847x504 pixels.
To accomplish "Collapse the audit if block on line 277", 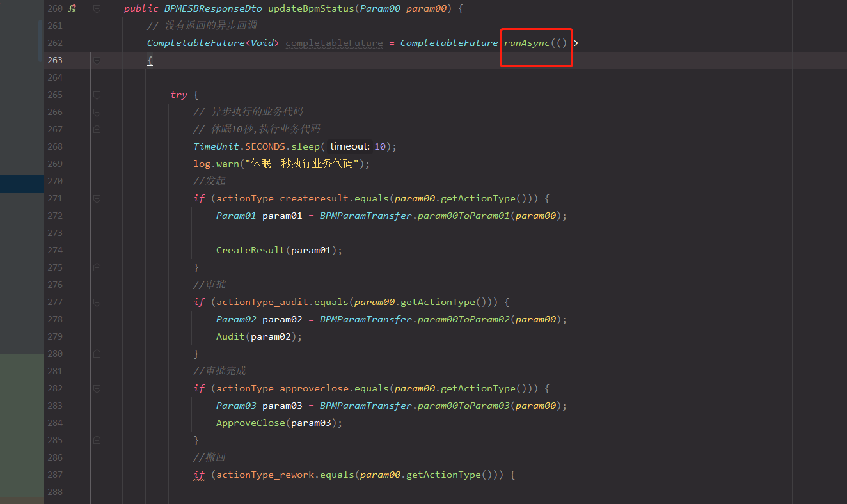I will (x=97, y=302).
